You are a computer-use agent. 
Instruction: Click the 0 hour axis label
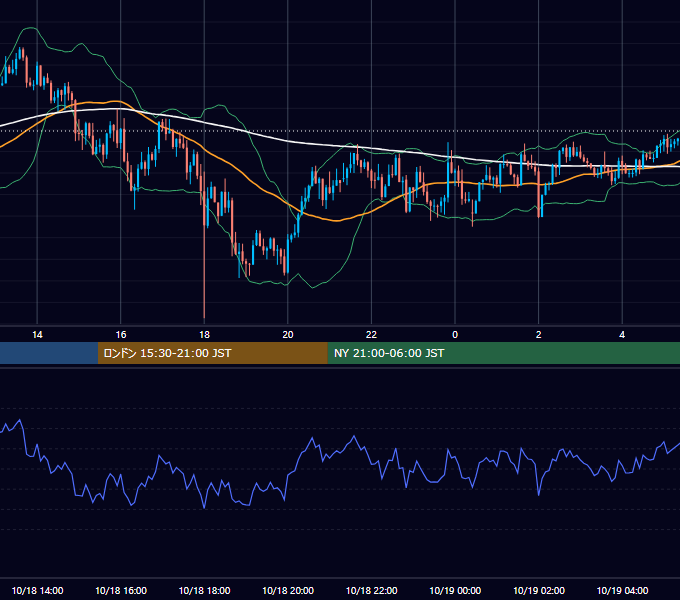click(455, 334)
